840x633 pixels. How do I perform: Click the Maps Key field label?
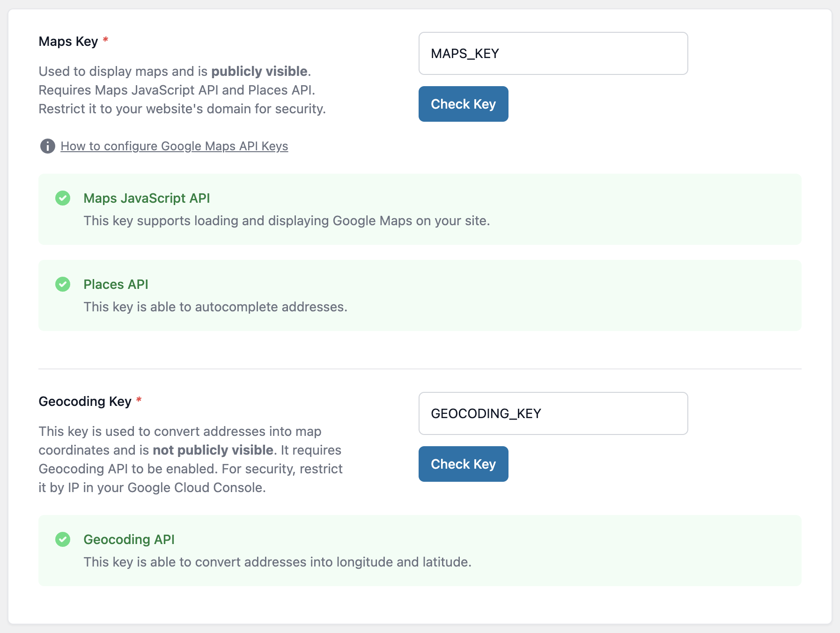[x=68, y=41]
